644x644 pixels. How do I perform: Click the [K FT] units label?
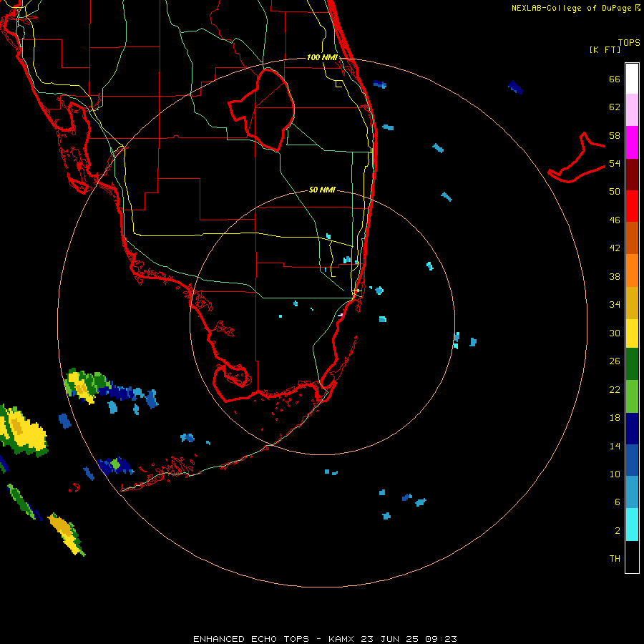point(605,49)
